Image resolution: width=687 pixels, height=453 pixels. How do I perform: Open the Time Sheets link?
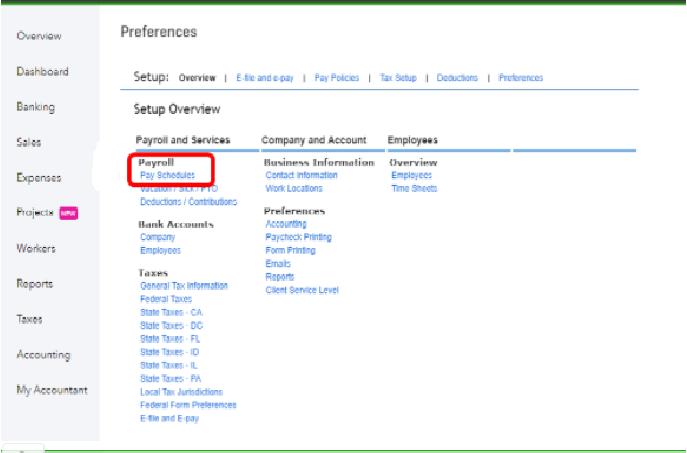point(414,188)
